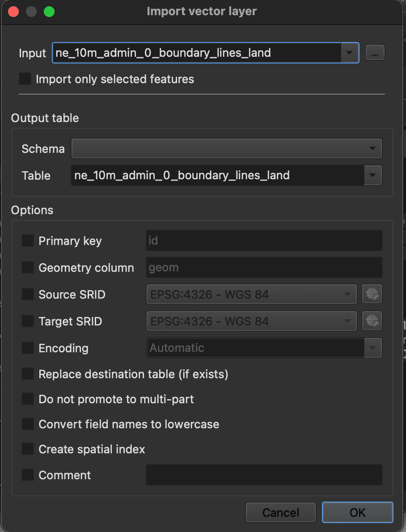Check the Source SRID checkbox
Image resolution: width=406 pixels, height=532 pixels.
(x=27, y=294)
